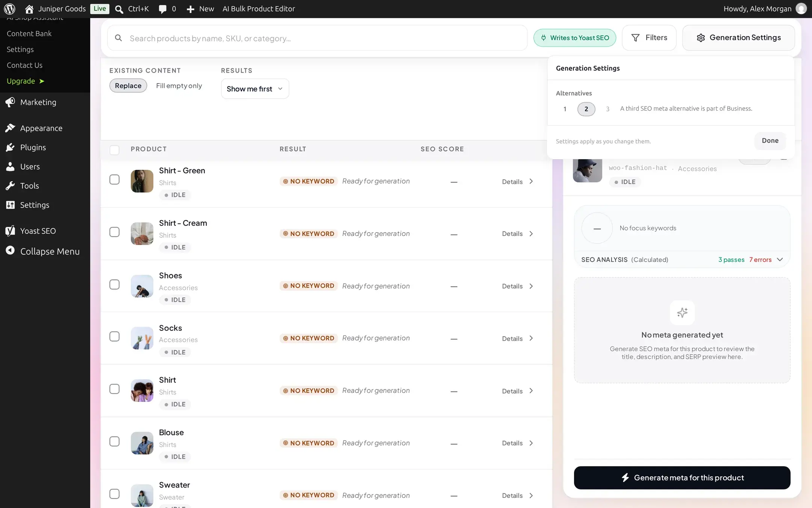Click the Upgrade sidebar link
812x508 pixels.
(26, 81)
